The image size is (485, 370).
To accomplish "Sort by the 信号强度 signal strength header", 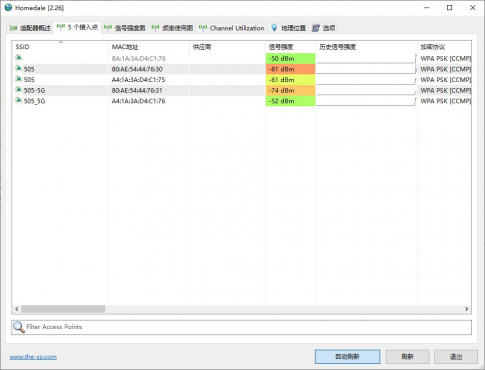I will click(291, 47).
